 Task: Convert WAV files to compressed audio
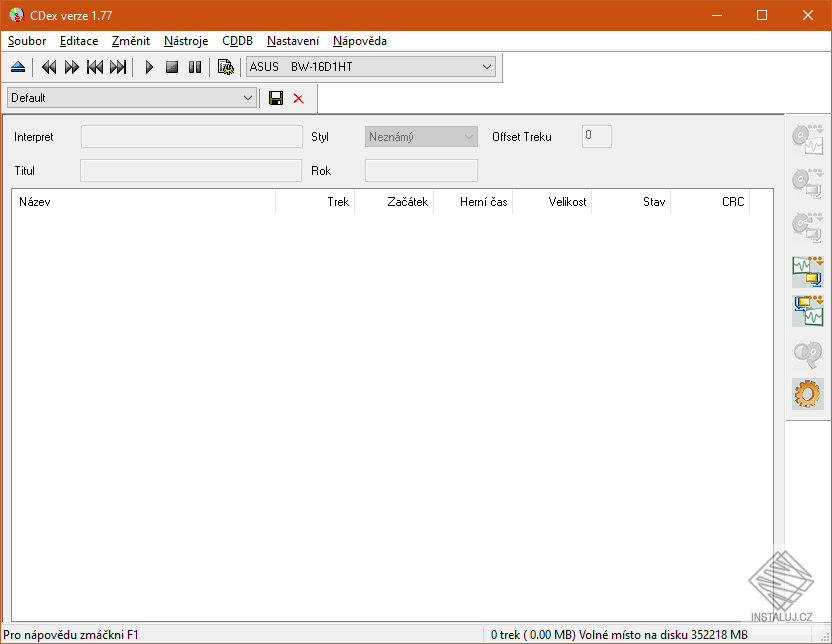[x=807, y=270]
